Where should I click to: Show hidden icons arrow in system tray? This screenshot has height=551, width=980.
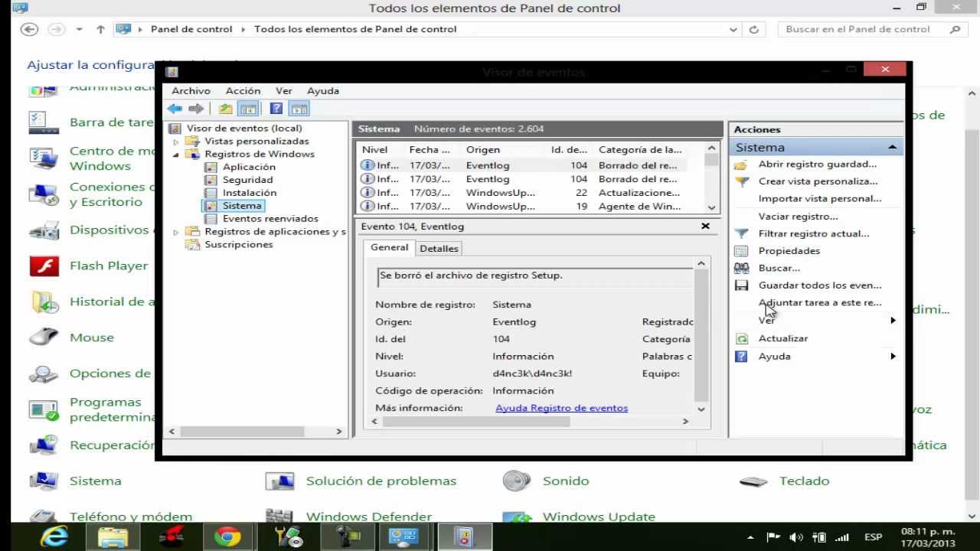click(750, 537)
